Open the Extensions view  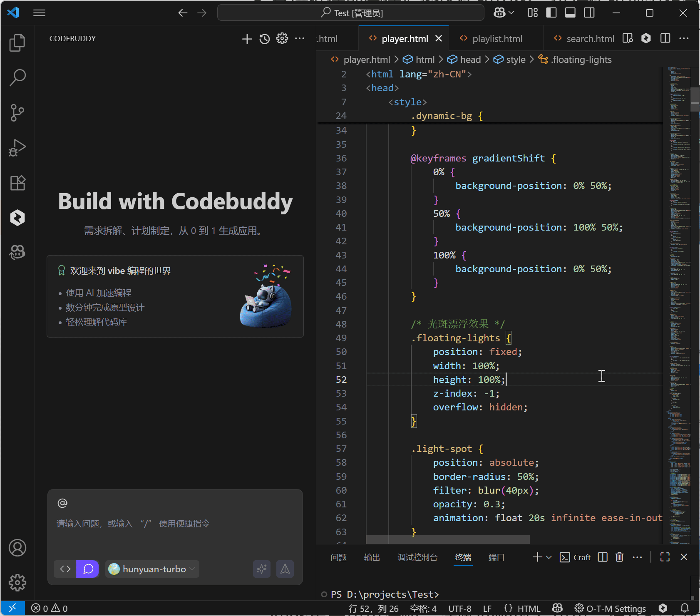[17, 183]
